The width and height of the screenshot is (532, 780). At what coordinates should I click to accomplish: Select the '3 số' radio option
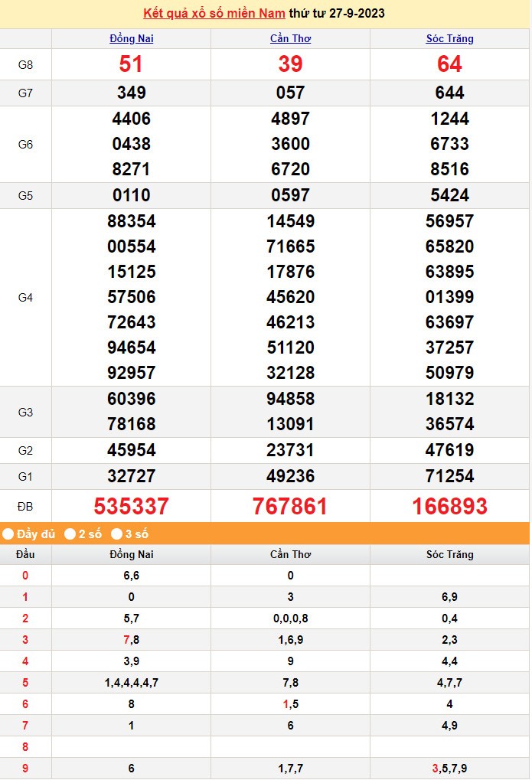[x=117, y=534]
